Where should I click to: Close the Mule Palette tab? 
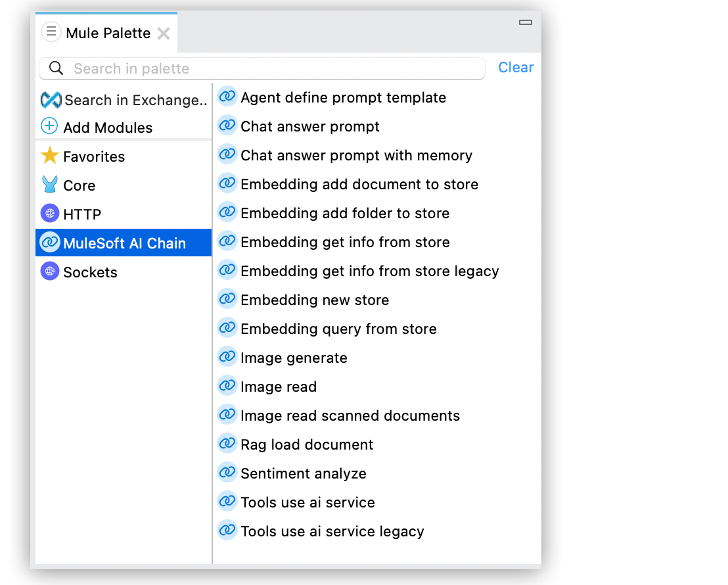coord(163,32)
